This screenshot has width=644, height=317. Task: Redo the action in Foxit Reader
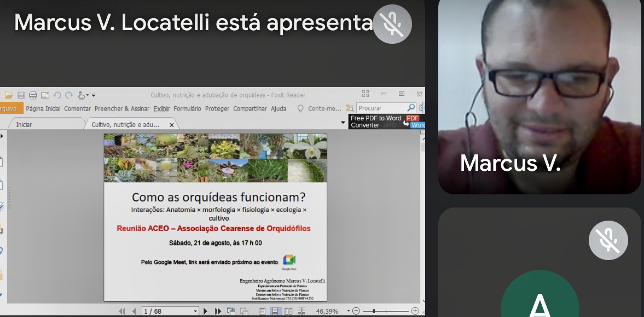(69, 95)
